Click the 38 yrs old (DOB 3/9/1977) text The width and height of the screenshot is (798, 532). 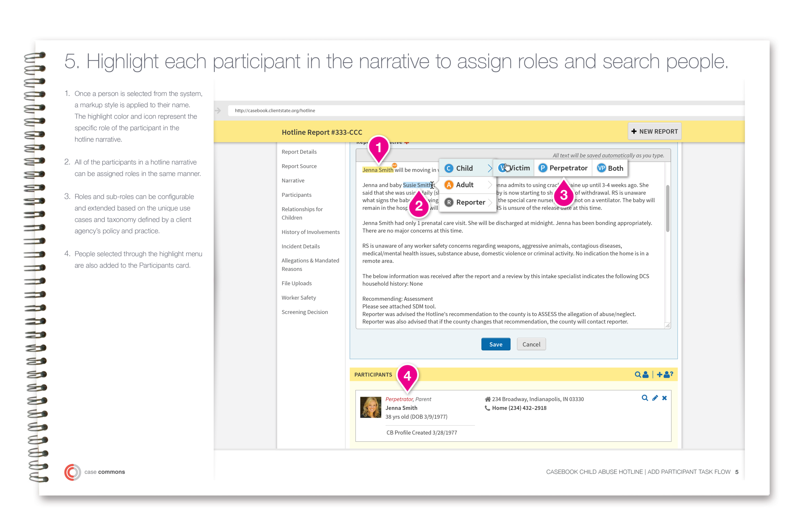tap(416, 417)
